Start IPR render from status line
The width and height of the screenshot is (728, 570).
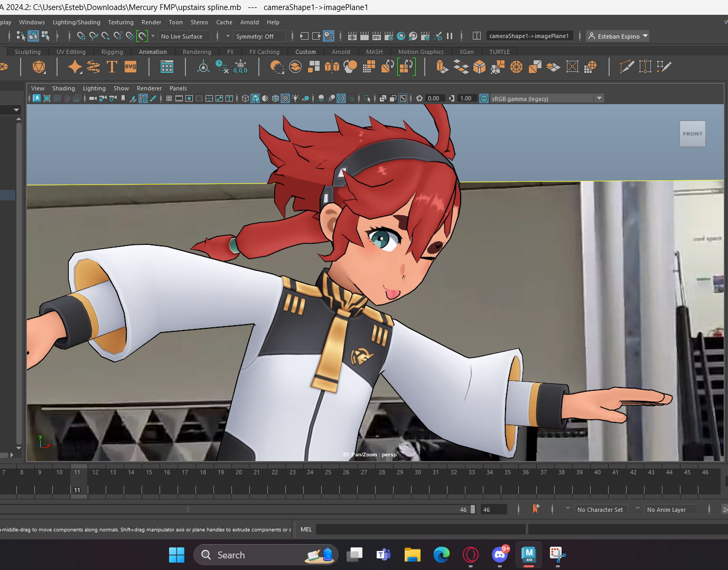click(x=377, y=36)
